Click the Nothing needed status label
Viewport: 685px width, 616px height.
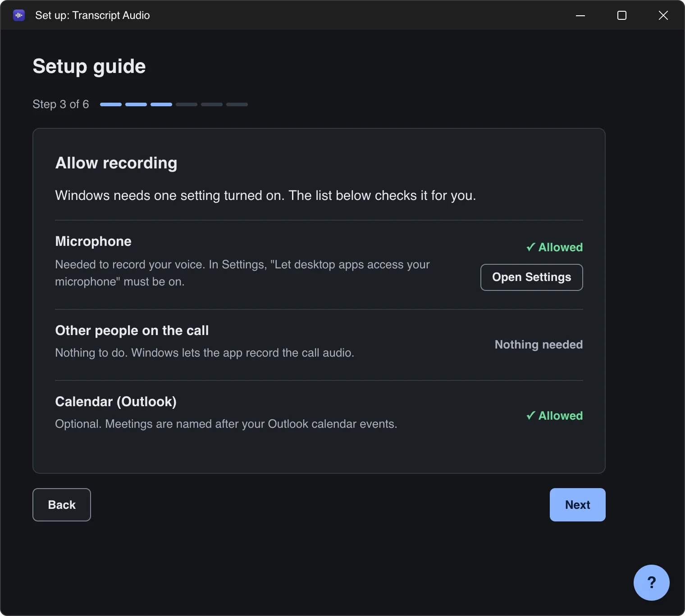539,344
